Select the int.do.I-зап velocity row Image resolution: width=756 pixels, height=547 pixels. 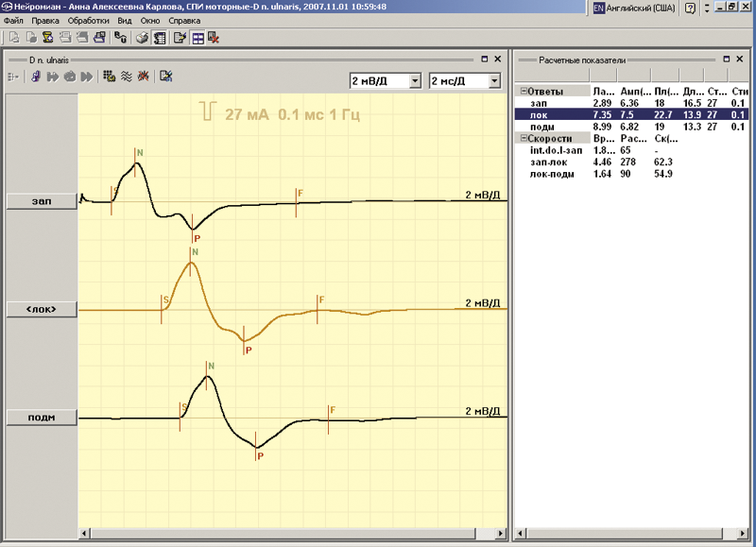tap(631, 150)
